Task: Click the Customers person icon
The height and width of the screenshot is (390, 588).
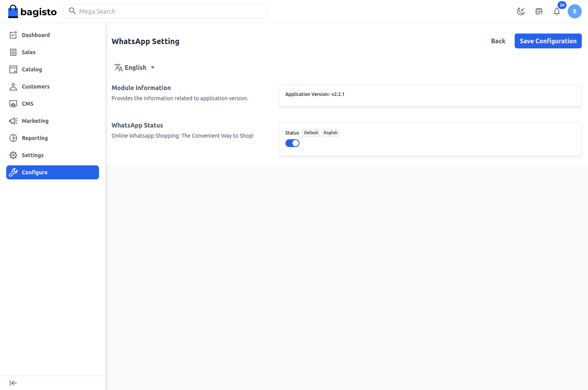Action: tap(13, 87)
